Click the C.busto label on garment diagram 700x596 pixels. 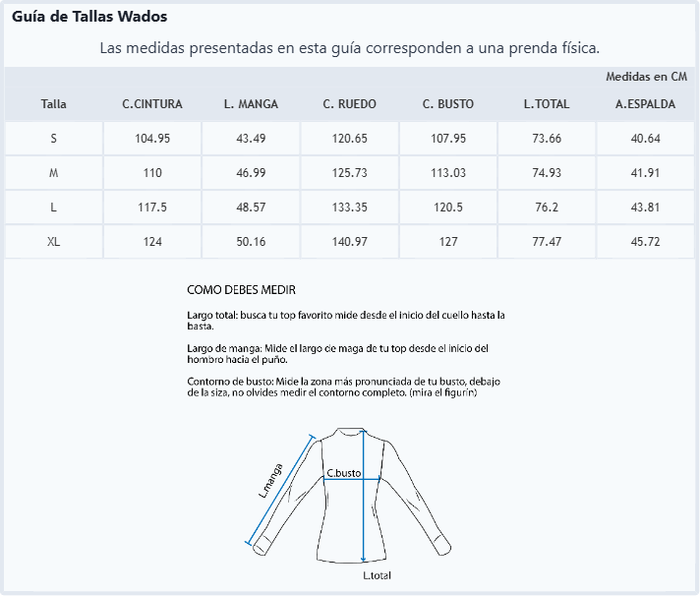click(x=344, y=473)
